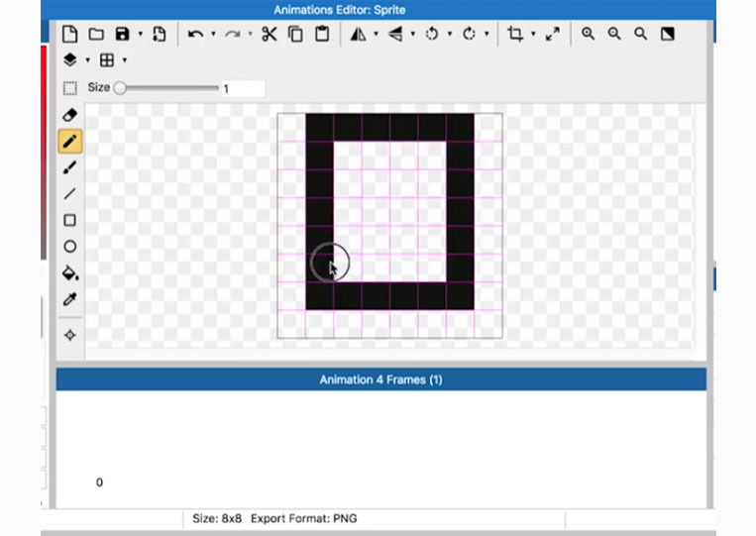
Task: Click the Zoom out magnifier icon
Action: 614,34
